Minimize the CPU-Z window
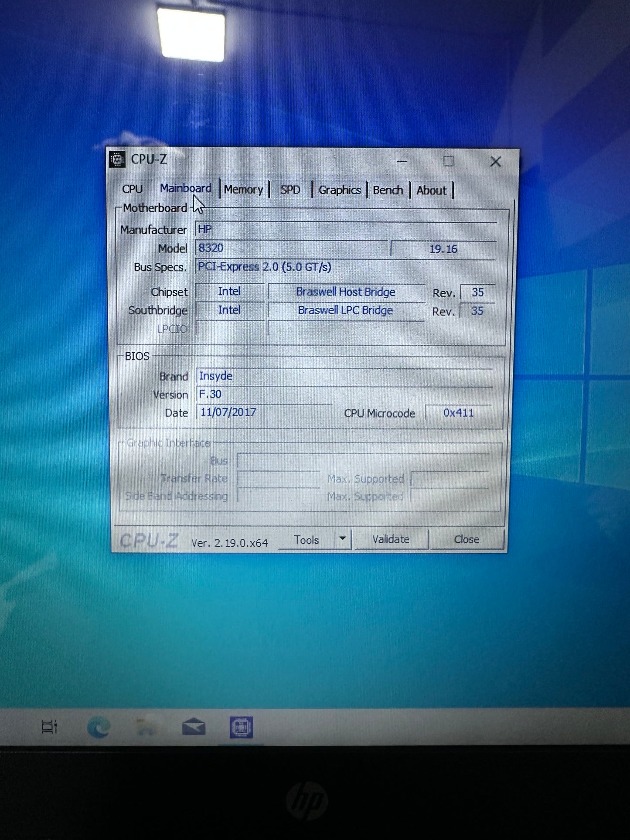The height and width of the screenshot is (840, 630). (x=402, y=161)
